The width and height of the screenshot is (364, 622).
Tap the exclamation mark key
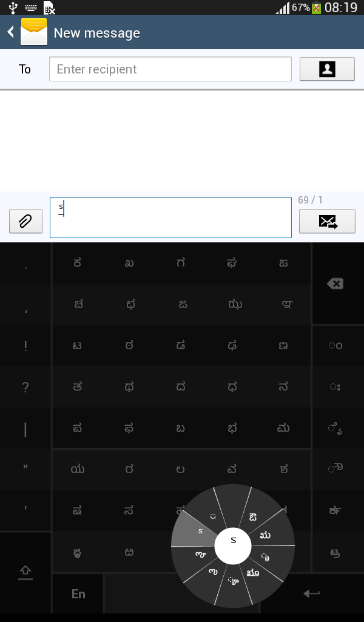coord(25,346)
